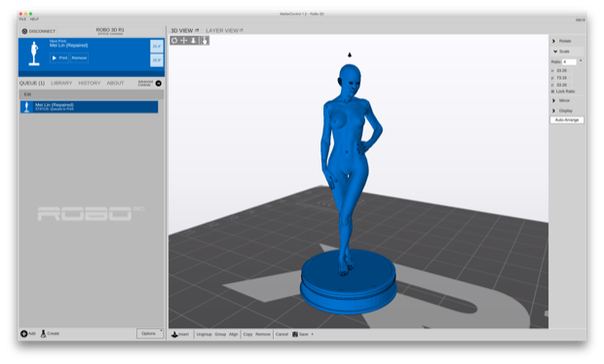Select the pan/move view tool icon
This screenshot has height=364, width=604.
pyautogui.click(x=184, y=41)
